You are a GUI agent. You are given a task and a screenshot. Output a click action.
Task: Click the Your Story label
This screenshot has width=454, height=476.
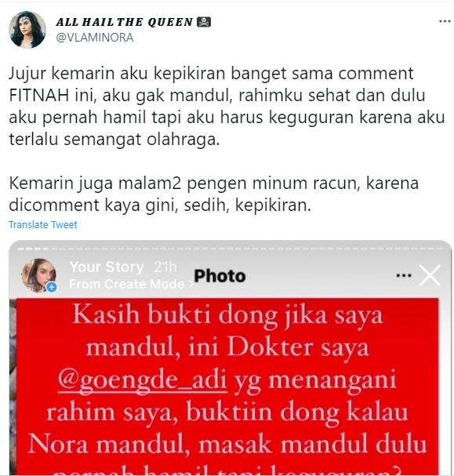click(x=107, y=267)
